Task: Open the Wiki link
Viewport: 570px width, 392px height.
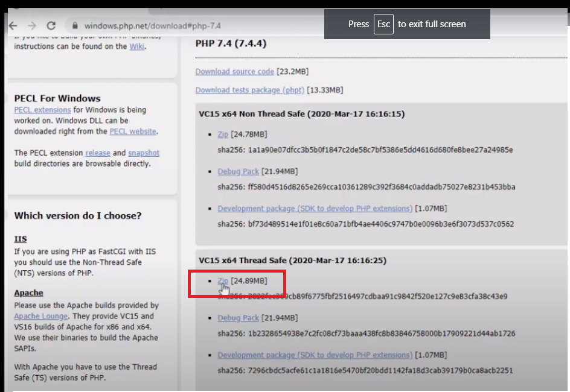Action: tap(136, 46)
